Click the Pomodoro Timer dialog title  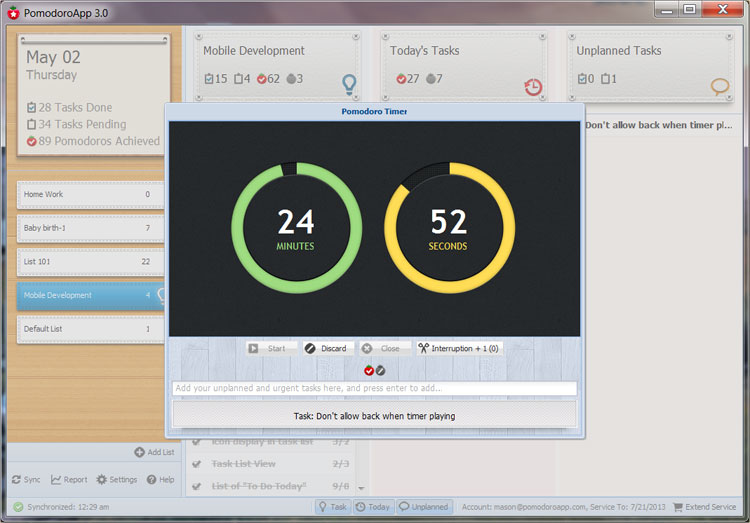point(375,111)
